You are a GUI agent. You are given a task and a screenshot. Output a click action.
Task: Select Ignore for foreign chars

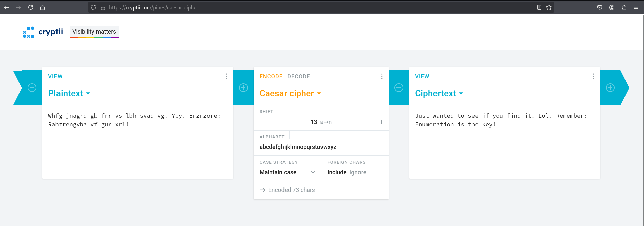coord(357,172)
